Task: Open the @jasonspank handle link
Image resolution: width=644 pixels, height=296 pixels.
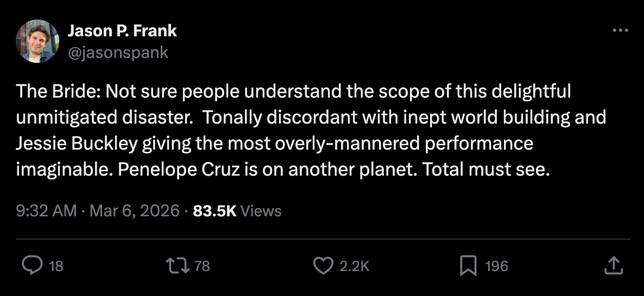Action: coord(118,52)
